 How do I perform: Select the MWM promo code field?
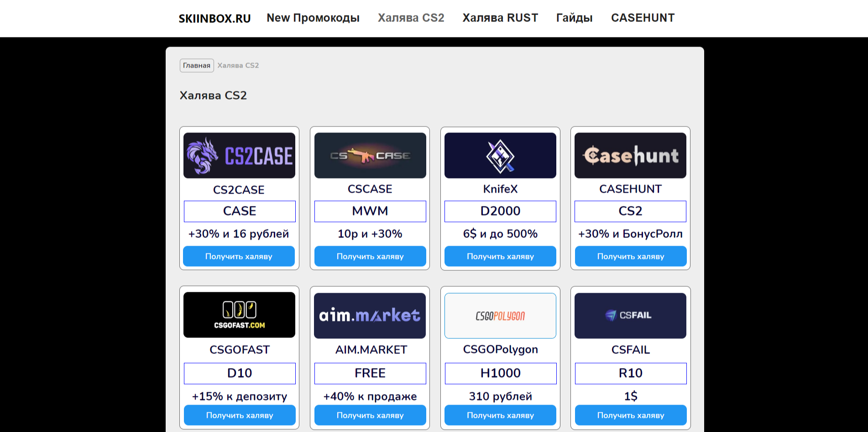click(x=370, y=211)
